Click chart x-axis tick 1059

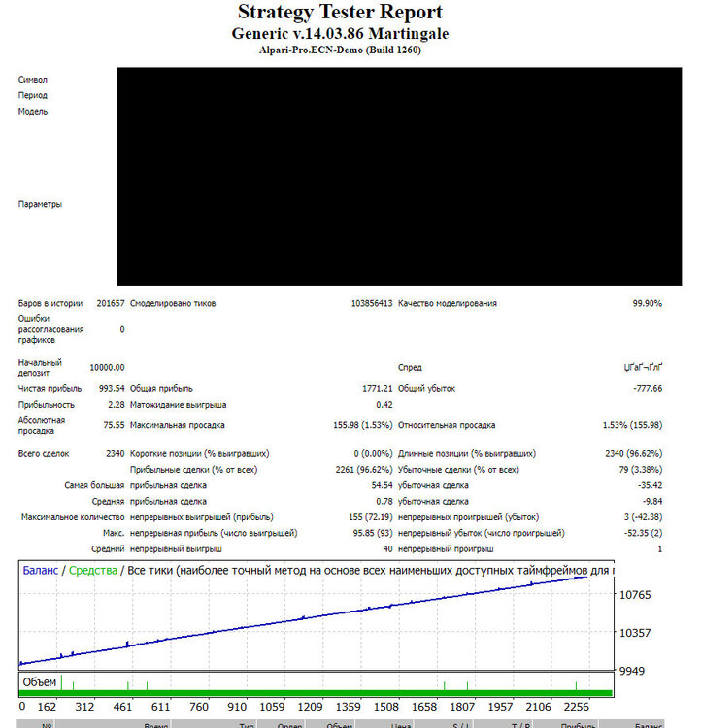click(x=272, y=707)
